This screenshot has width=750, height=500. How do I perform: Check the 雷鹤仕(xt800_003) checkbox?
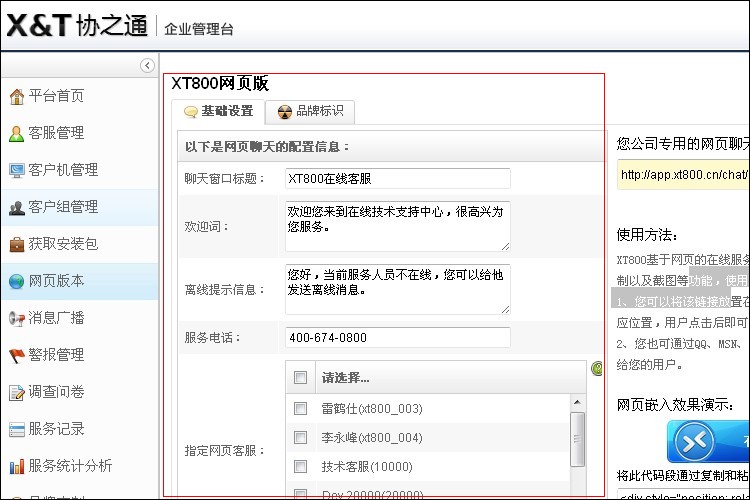click(300, 409)
